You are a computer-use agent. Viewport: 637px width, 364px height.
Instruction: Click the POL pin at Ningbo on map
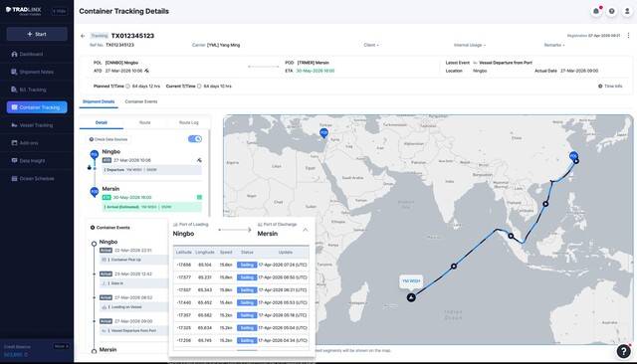click(573, 156)
